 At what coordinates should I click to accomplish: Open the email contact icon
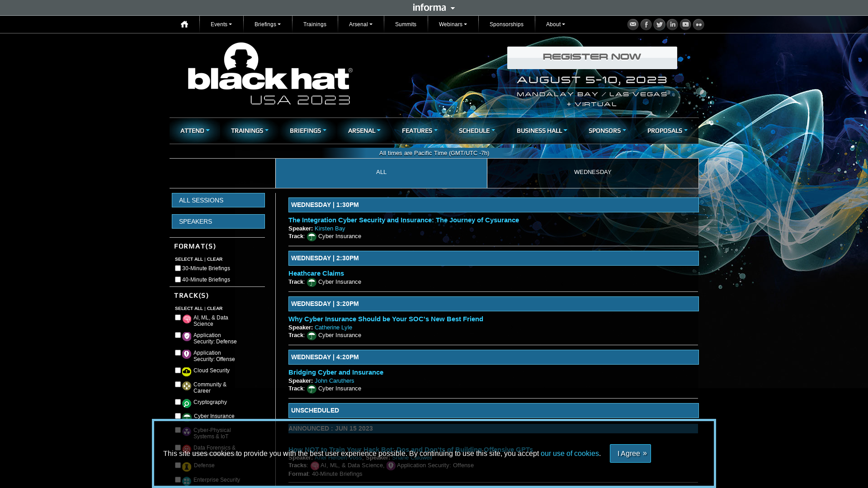[x=633, y=24]
